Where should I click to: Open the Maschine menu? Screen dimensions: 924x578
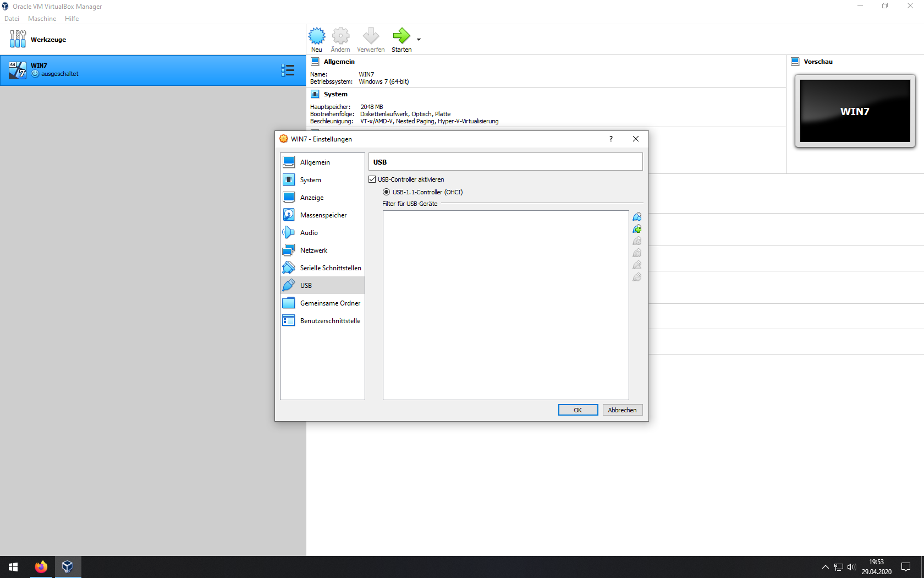tap(42, 19)
